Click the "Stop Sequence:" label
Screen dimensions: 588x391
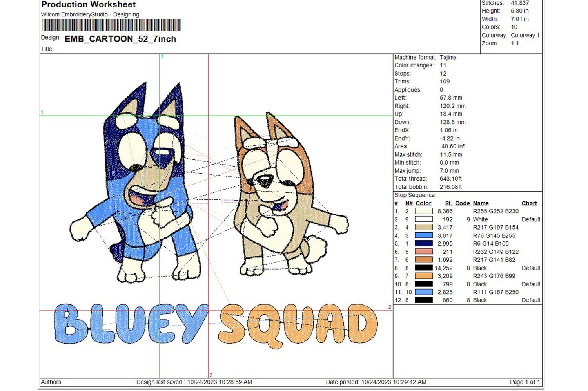click(415, 195)
